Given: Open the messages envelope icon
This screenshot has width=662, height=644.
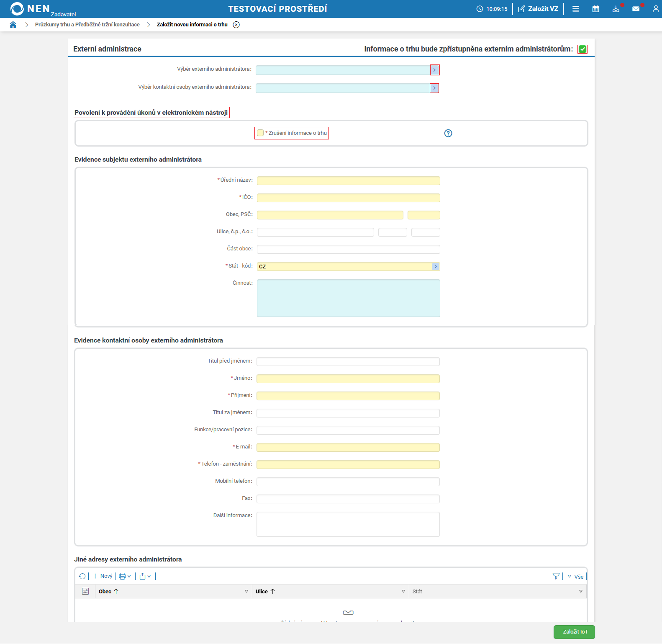Looking at the screenshot, I should point(636,9).
